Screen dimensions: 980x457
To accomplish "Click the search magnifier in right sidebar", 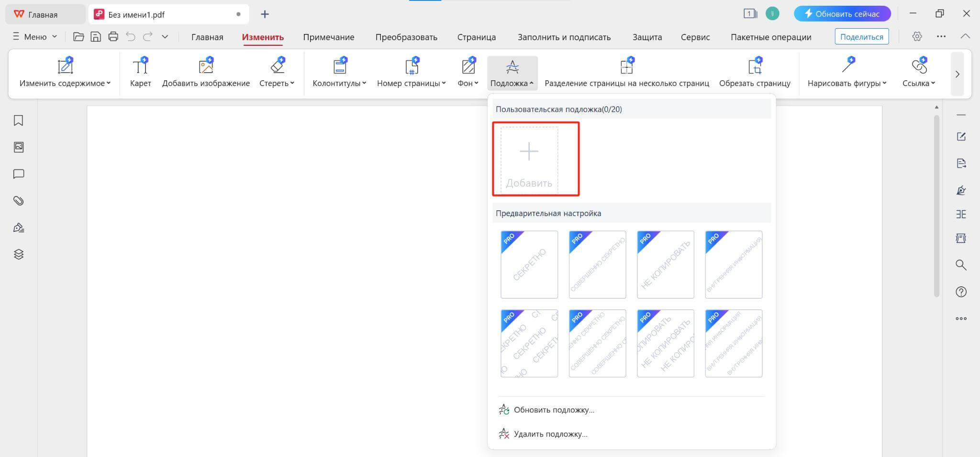I will (x=961, y=265).
